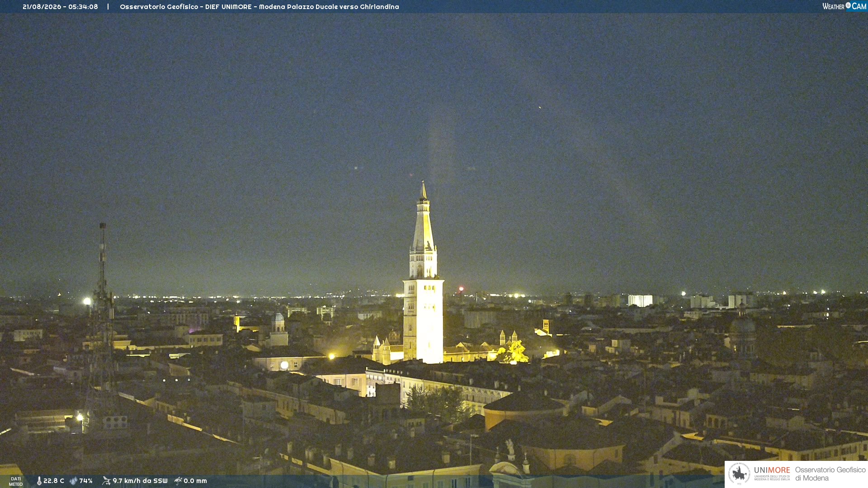Click the 21/08/2026 date and time stamp
The width and height of the screenshot is (868, 488).
pos(60,7)
